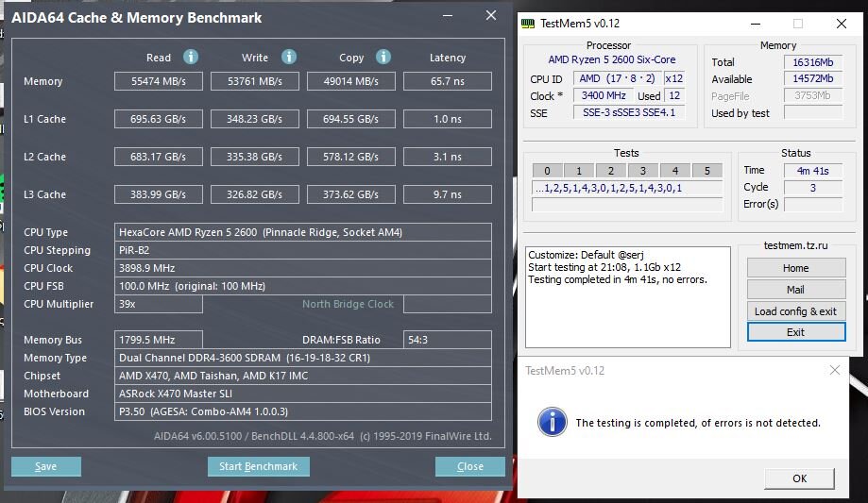Click the Read info icon
868x503 pixels.
pyautogui.click(x=191, y=57)
